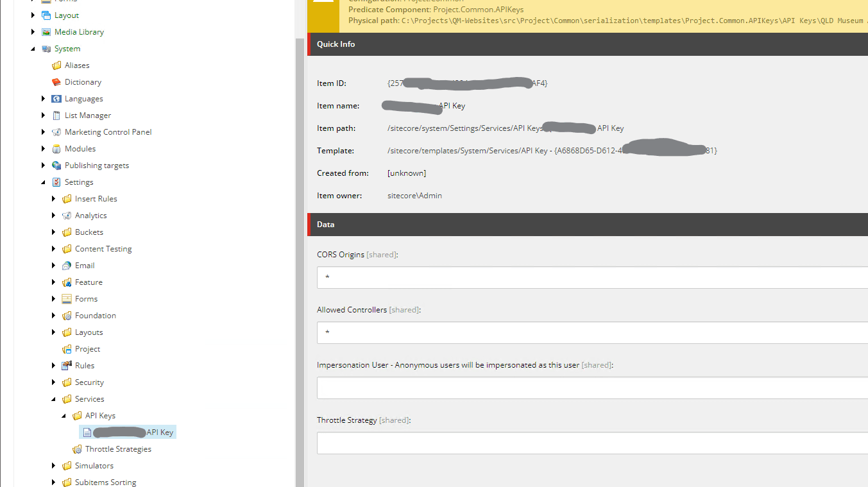
Task: Select the Throttle Strategies tree item
Action: click(118, 449)
